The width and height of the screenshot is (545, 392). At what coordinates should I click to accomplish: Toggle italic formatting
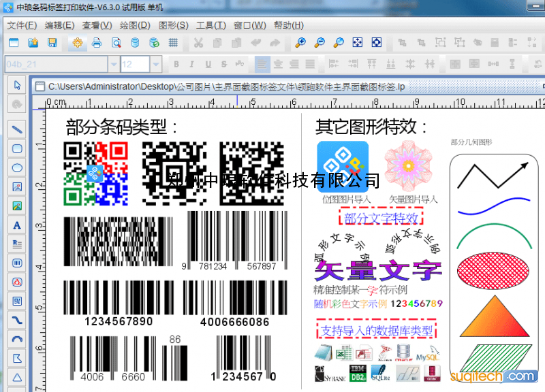pos(191,64)
